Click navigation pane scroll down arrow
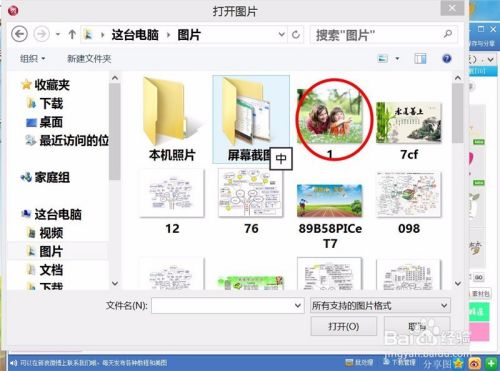 [115, 284]
